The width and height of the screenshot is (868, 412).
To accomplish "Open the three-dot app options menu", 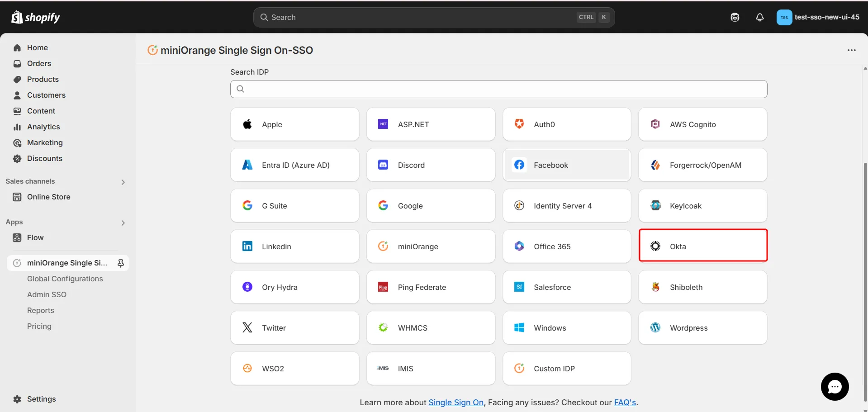I will (x=851, y=50).
